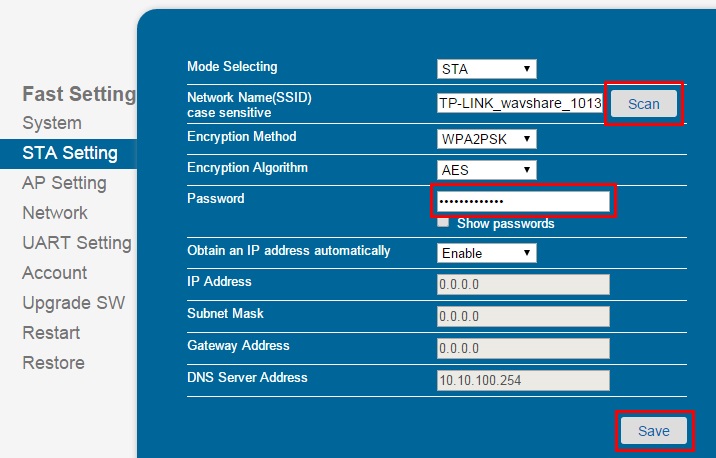Open the System menu item
This screenshot has height=458, width=716.
pos(52,123)
